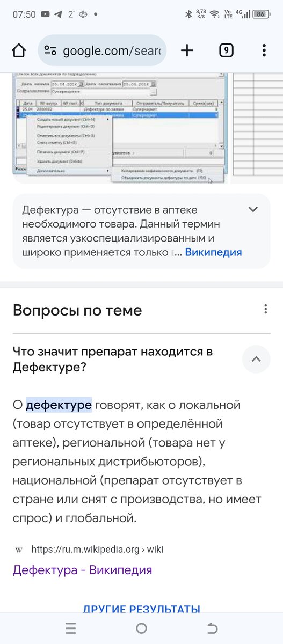Open site info icon in address bar
The image size is (283, 644).
50,51
